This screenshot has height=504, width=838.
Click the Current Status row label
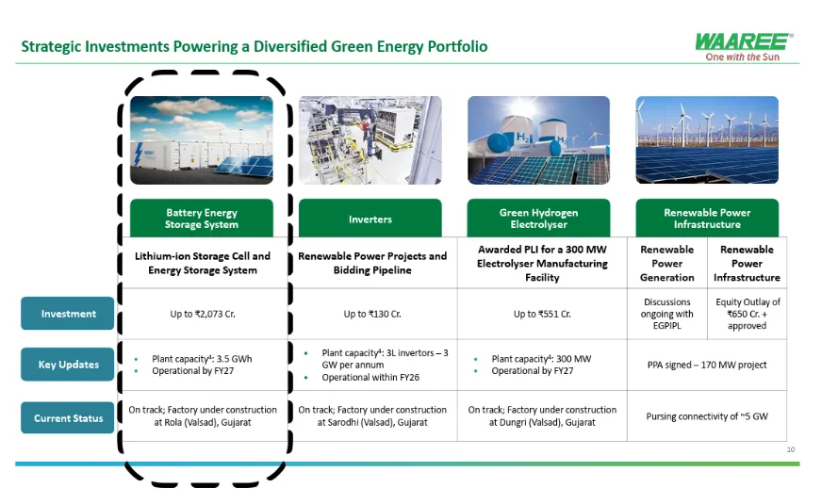pos(68,417)
